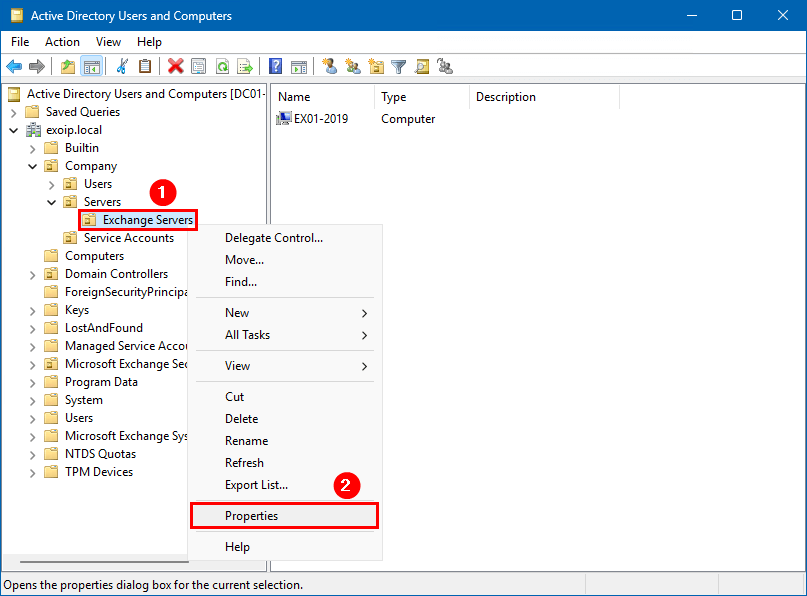The width and height of the screenshot is (807, 596).
Task: Expand the Domain Controllers tree node
Action: (x=32, y=274)
